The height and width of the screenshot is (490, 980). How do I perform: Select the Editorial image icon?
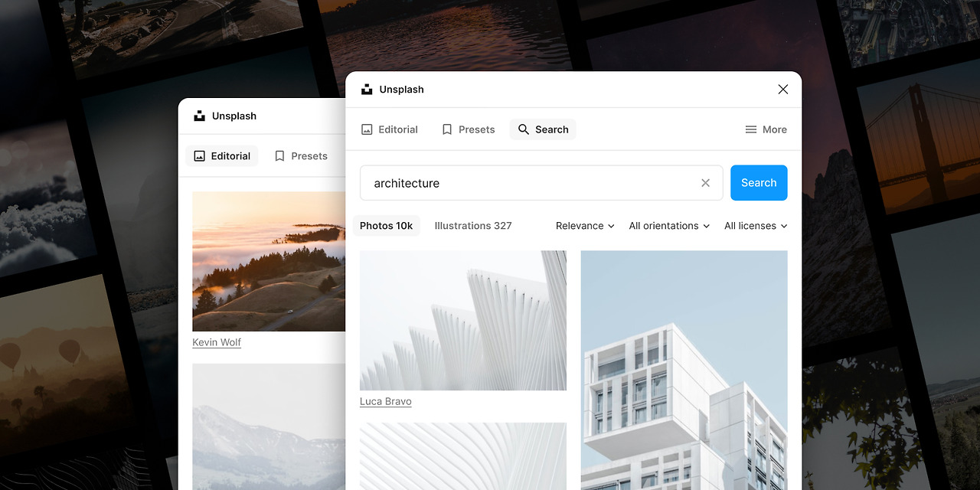[367, 129]
